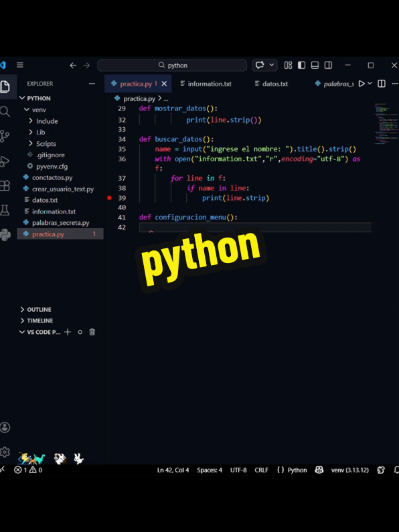Open the Run and Debug view
Viewport: 399px width, 532px height.
(x=5, y=161)
